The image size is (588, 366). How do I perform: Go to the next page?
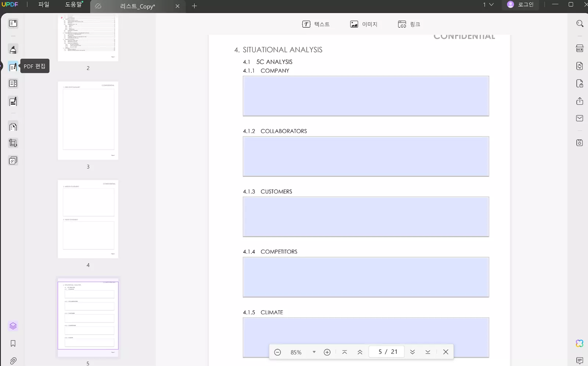412,352
